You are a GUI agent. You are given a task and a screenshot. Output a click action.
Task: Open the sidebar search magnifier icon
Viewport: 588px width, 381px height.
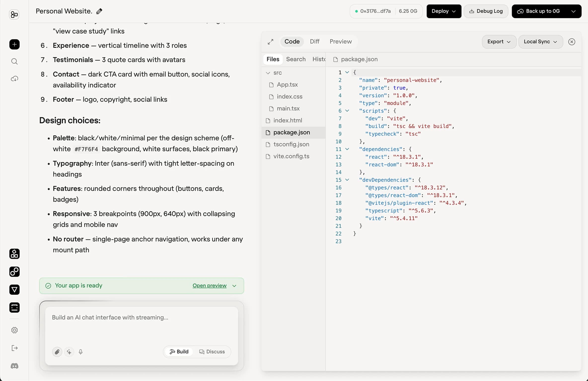(x=14, y=62)
